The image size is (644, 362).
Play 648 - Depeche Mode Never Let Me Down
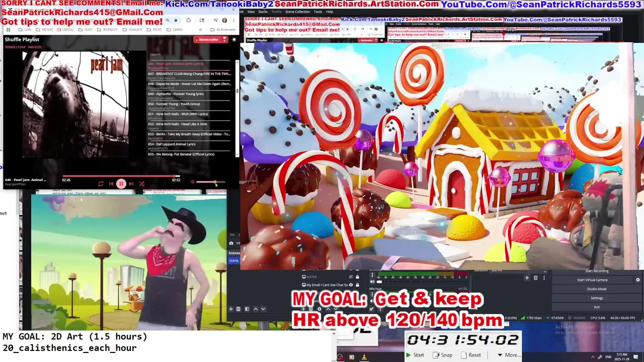(189, 85)
